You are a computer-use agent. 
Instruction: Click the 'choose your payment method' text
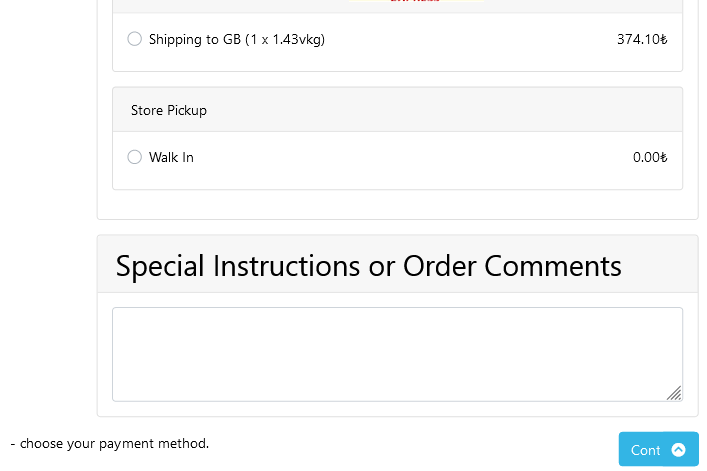point(114,444)
